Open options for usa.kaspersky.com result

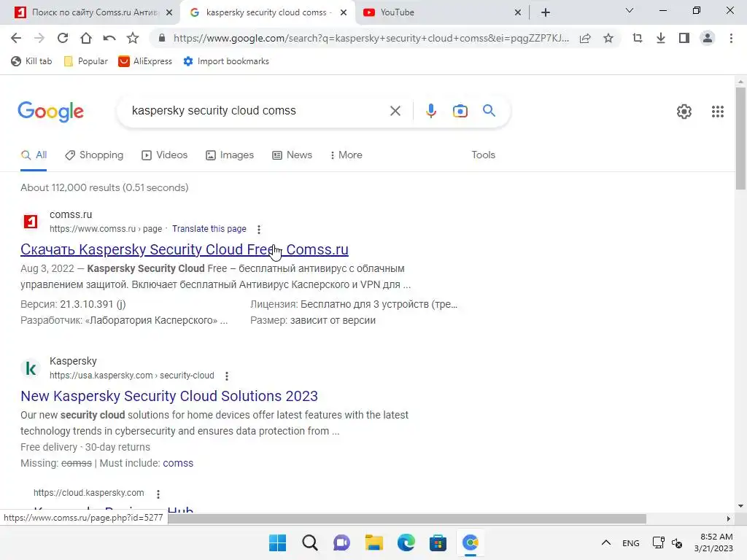pyautogui.click(x=227, y=376)
